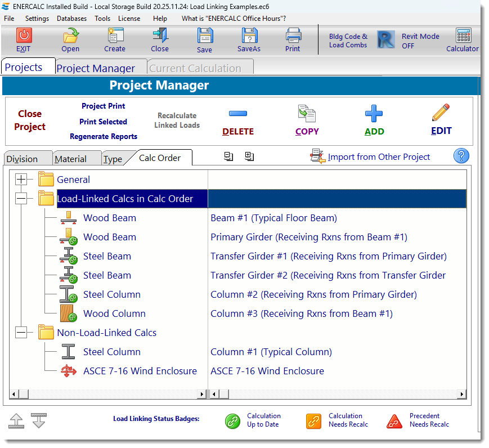Viewport: 489px width, 448px height.
Task: Select Primary Girder description text
Action: pos(309,237)
